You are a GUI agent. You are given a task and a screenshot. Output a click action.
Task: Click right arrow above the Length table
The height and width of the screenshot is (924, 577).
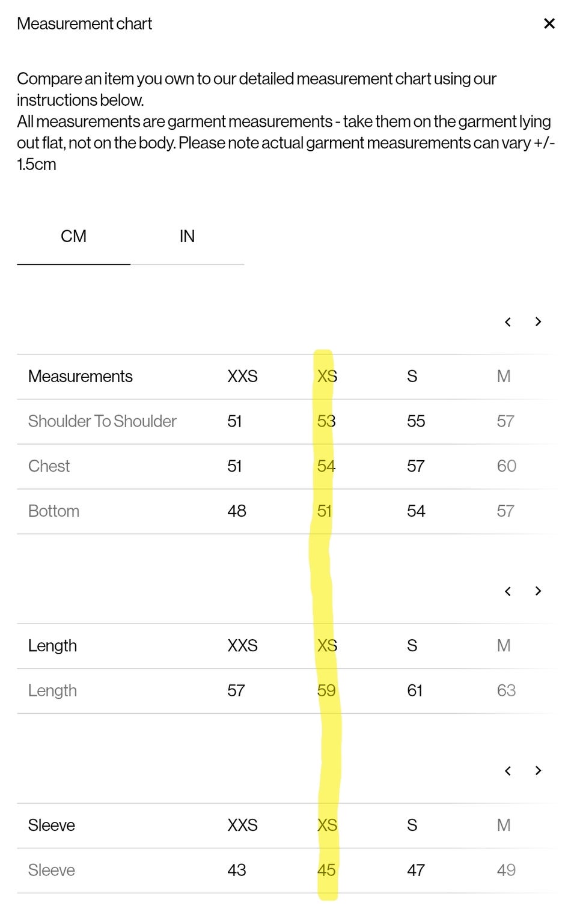click(x=538, y=591)
